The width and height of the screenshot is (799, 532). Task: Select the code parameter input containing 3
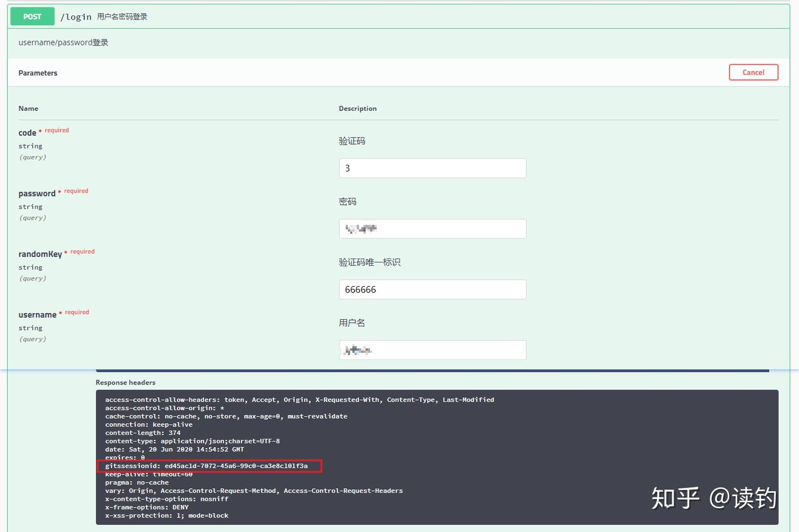[432, 168]
